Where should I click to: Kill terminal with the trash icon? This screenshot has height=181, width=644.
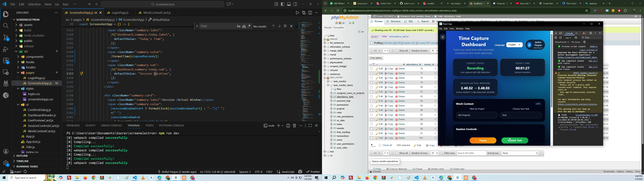click(294, 126)
